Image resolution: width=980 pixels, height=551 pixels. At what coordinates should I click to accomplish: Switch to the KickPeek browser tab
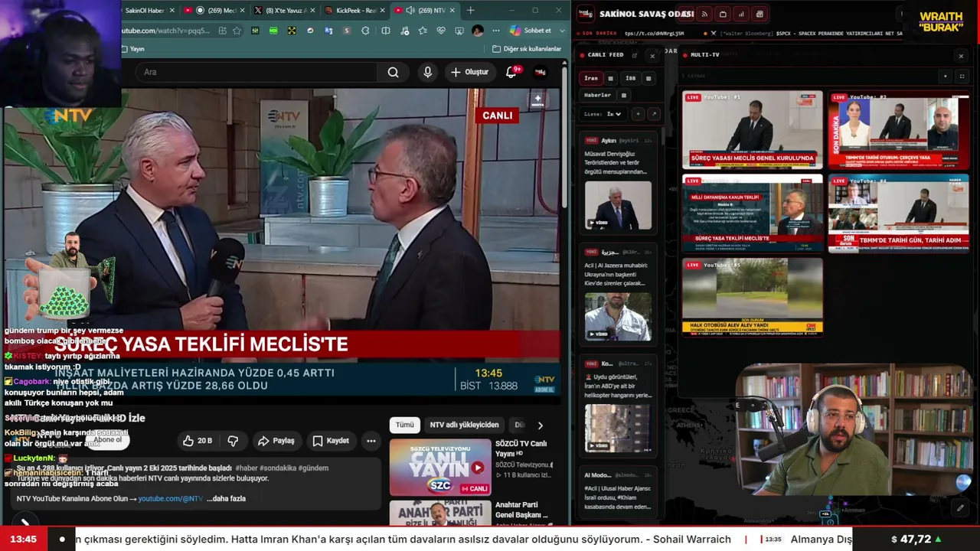click(x=354, y=11)
